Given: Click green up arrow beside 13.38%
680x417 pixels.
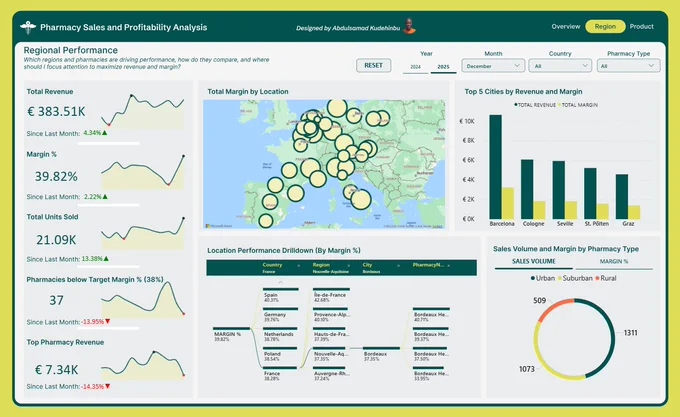Looking at the screenshot, I should point(106,259).
